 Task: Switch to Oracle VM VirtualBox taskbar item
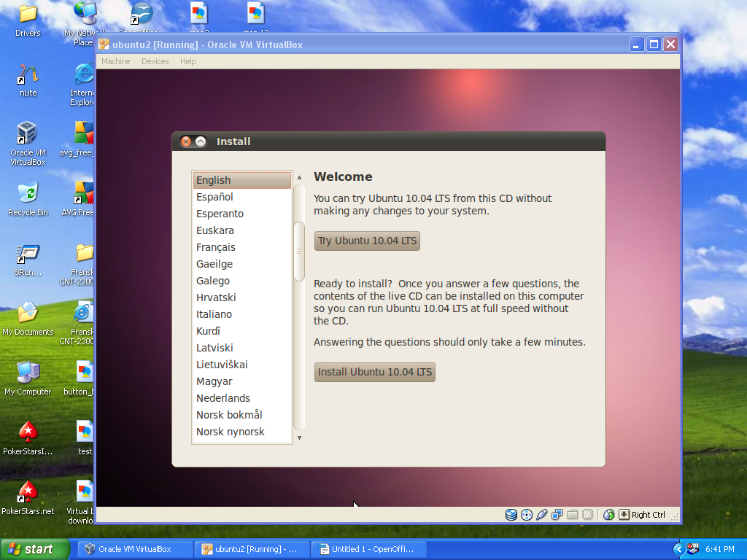coord(135,549)
